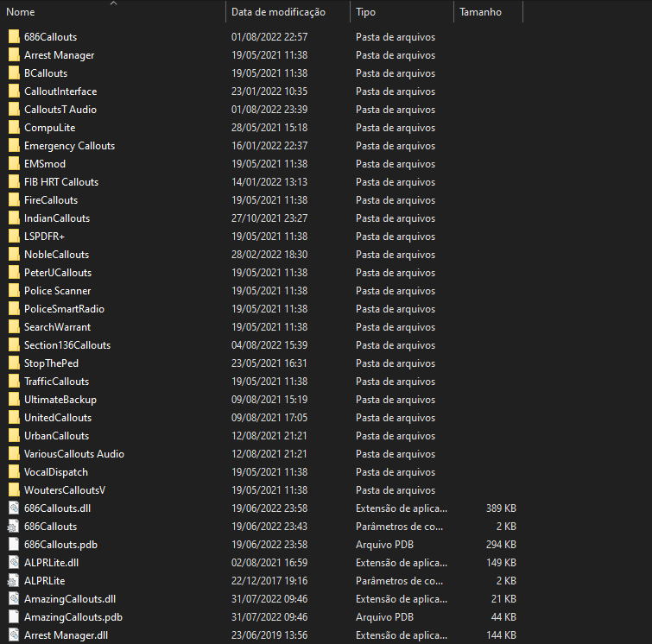Click the 144 KB size value
Screen dimensions: 652x644
[x=501, y=635]
